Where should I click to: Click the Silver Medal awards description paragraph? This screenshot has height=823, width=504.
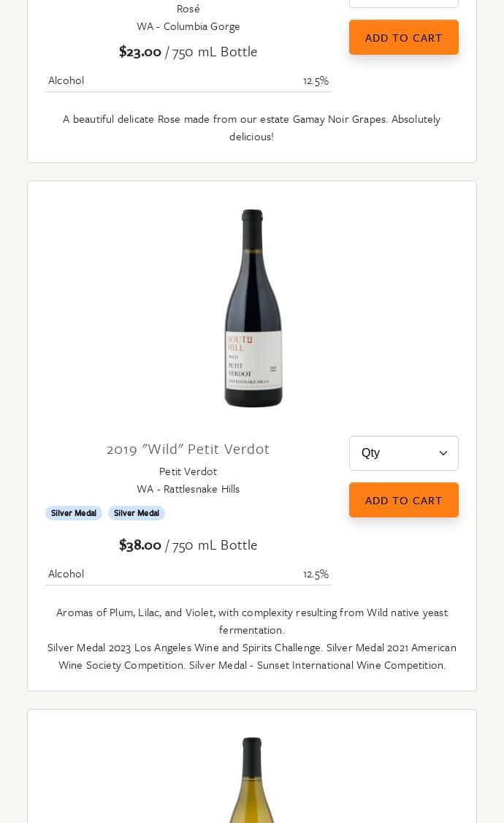pyautogui.click(x=252, y=656)
